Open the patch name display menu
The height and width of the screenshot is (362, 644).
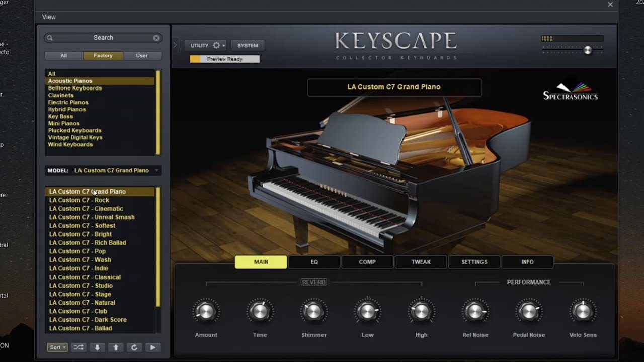(x=394, y=87)
